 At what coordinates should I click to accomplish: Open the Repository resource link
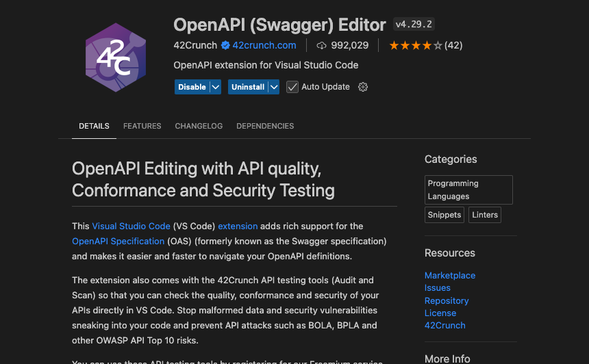coord(447,300)
